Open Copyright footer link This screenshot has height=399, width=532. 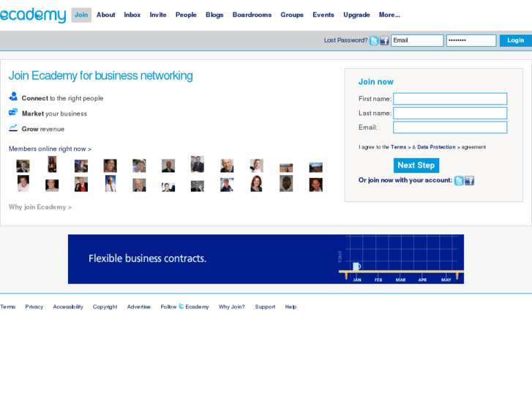pyautogui.click(x=105, y=307)
